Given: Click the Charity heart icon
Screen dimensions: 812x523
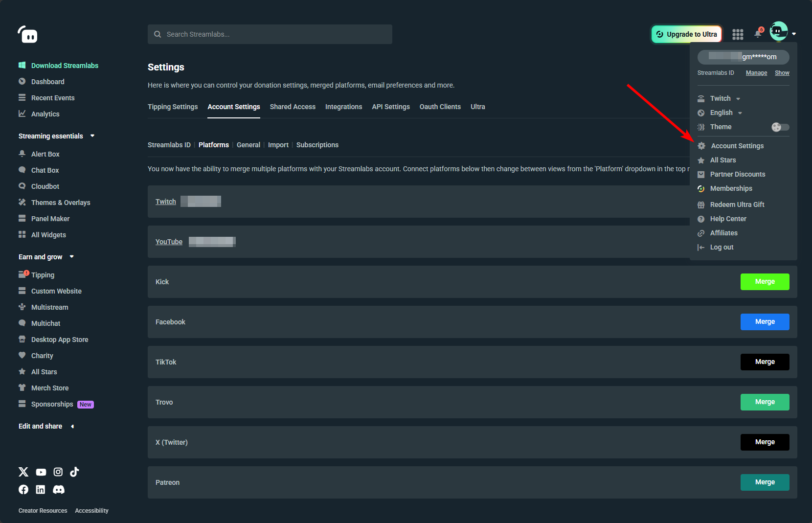Looking at the screenshot, I should [22, 355].
